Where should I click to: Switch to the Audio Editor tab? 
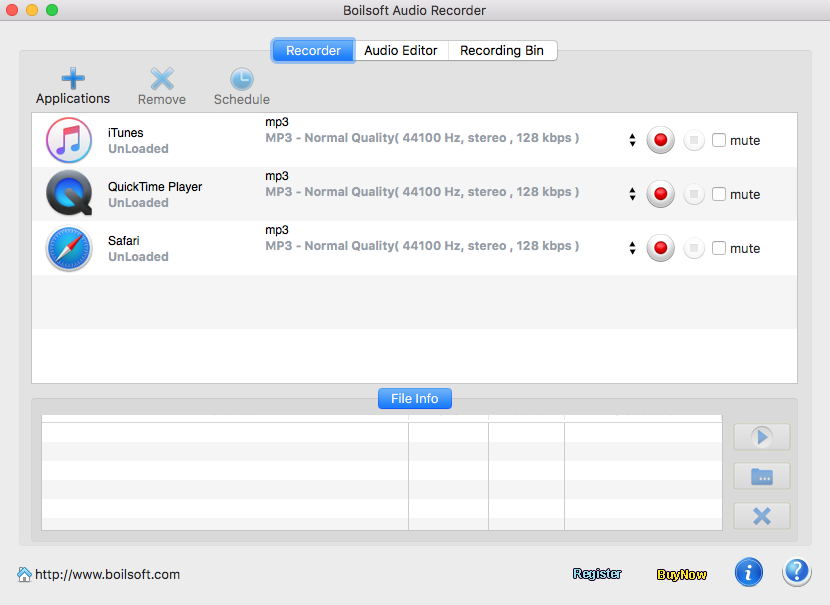click(x=401, y=51)
